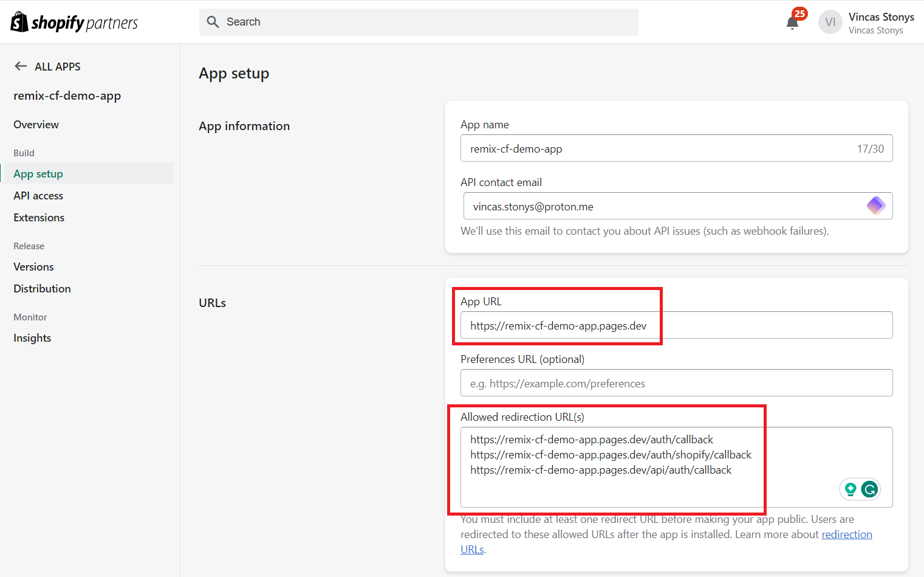Open Versions page
The width and height of the screenshot is (924, 577).
pyautogui.click(x=33, y=267)
